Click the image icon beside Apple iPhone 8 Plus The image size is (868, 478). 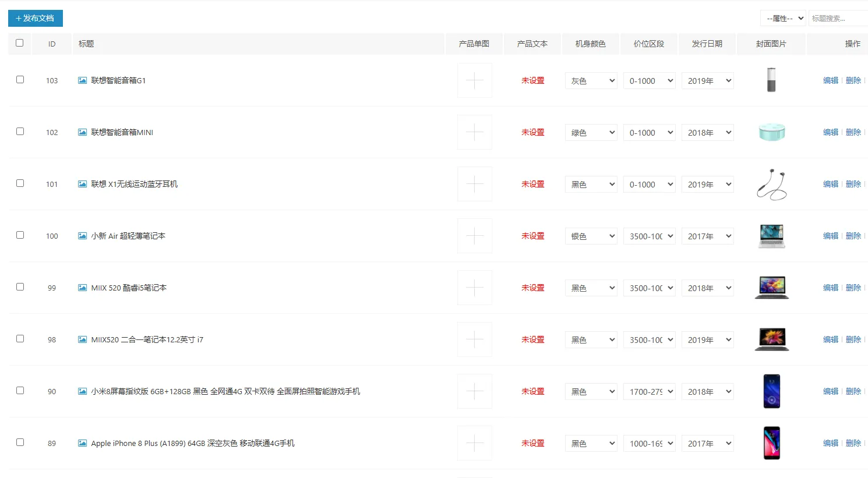(82, 443)
